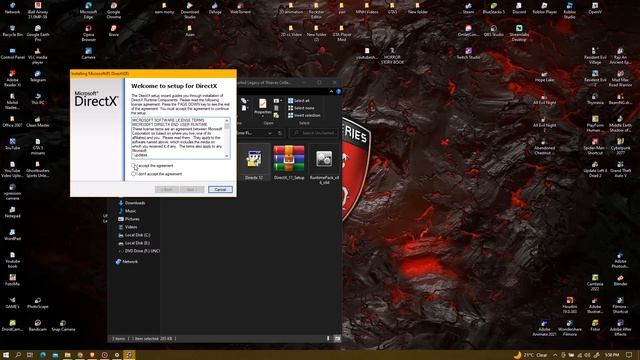Viewport: 640px width, 360px height.
Task: Show hidden system tray icons chevron
Action: (x=555, y=355)
